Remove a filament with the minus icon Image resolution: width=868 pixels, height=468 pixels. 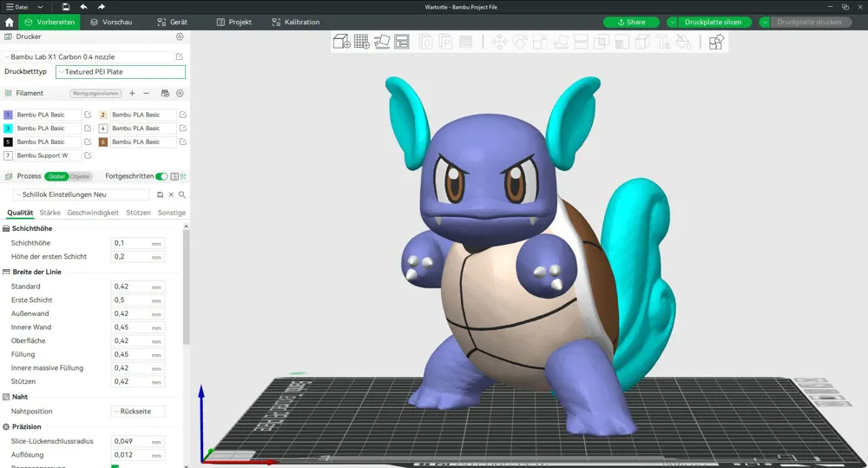pos(146,93)
